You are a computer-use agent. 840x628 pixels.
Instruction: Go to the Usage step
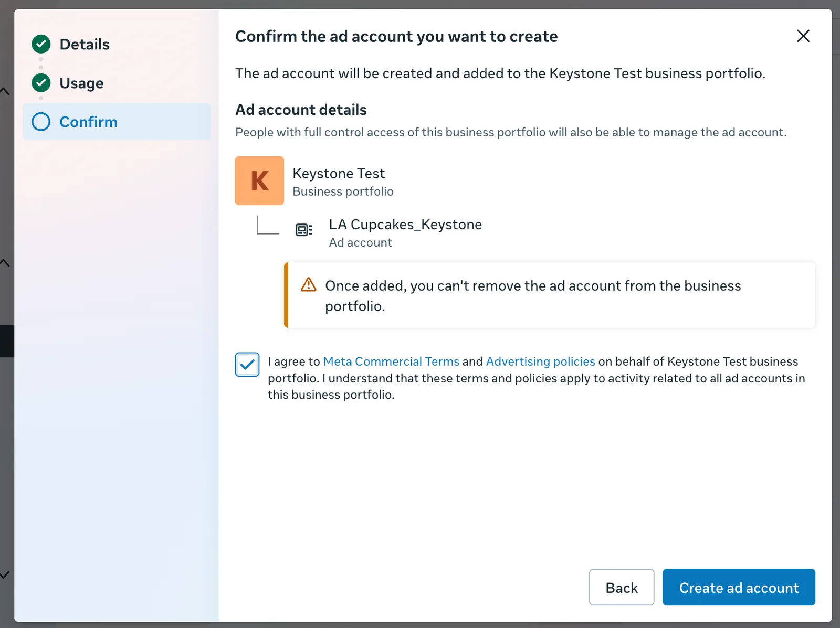[81, 83]
